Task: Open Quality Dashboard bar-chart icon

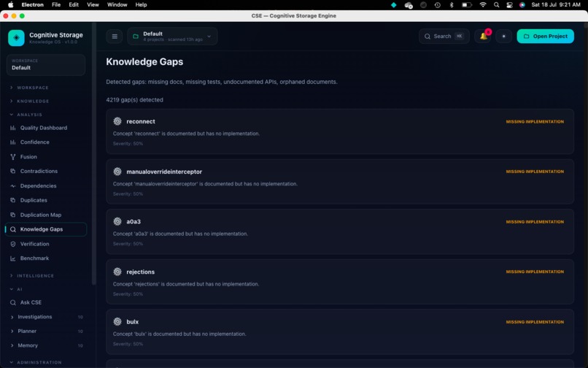Action: pos(12,128)
